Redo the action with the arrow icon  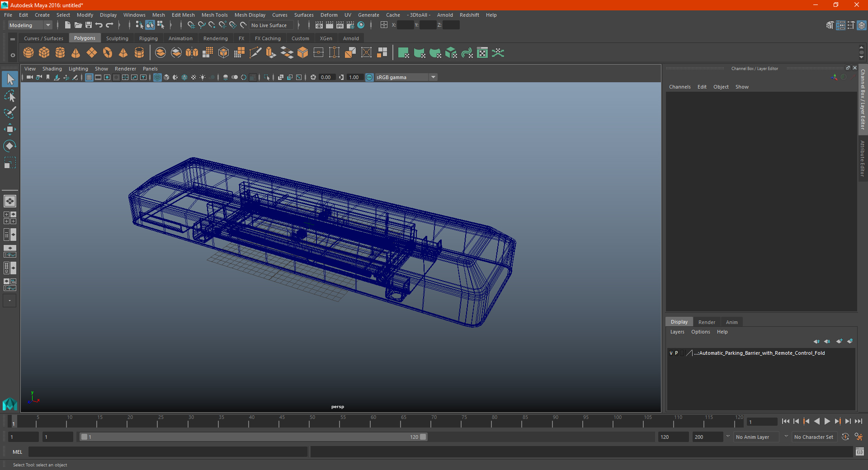point(109,25)
